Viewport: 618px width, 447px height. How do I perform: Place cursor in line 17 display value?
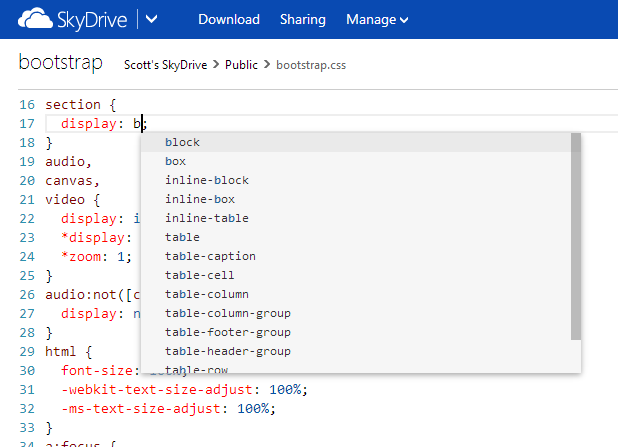click(x=139, y=124)
